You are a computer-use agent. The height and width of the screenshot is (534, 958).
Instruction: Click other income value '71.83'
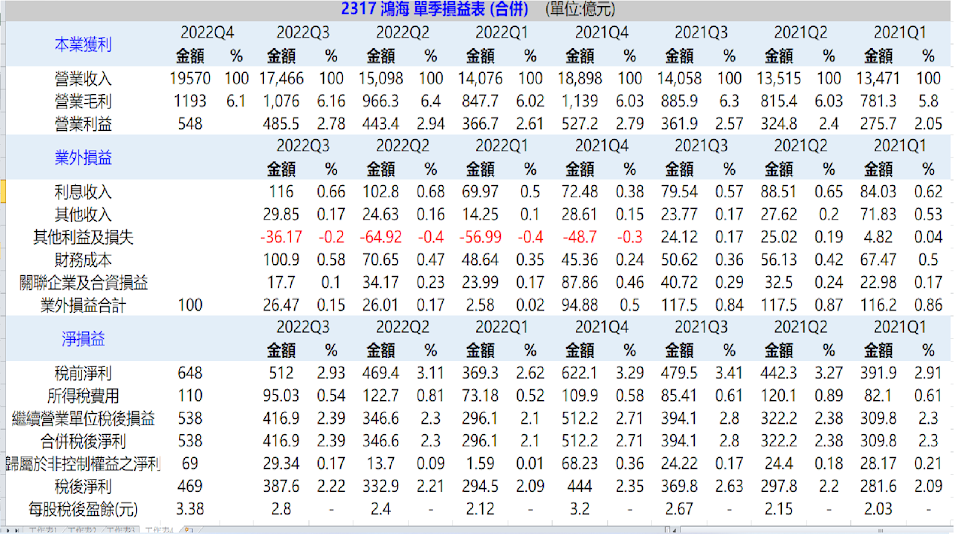click(x=878, y=214)
